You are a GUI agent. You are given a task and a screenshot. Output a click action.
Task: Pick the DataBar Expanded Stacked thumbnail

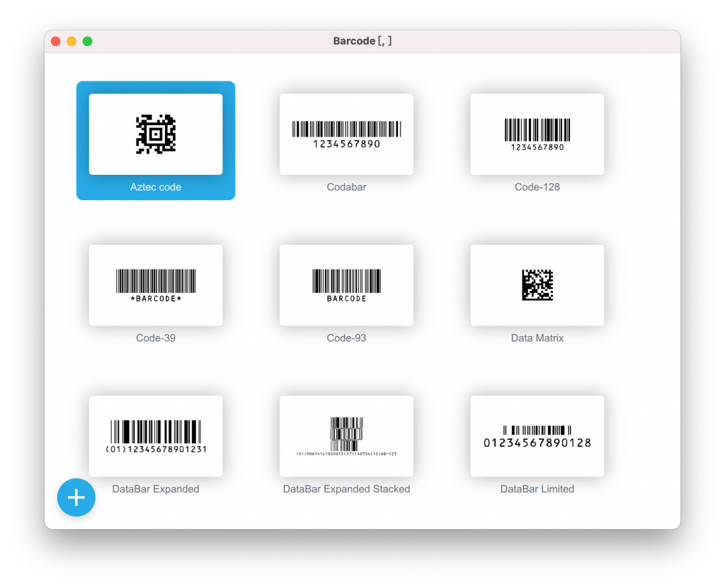(346, 436)
